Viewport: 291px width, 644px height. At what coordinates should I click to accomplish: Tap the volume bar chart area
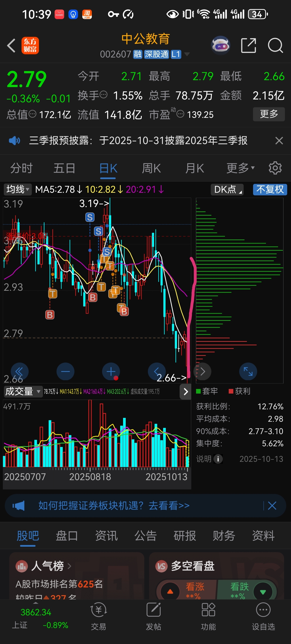point(97,433)
